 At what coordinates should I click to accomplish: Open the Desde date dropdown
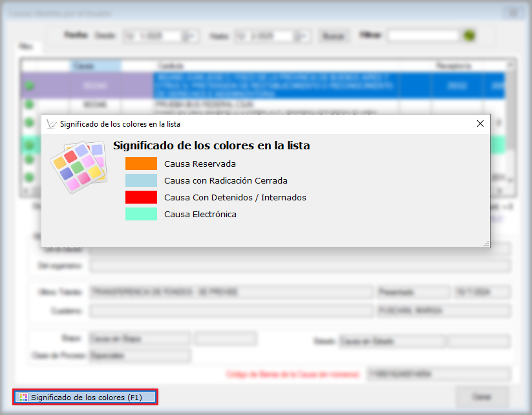(191, 36)
